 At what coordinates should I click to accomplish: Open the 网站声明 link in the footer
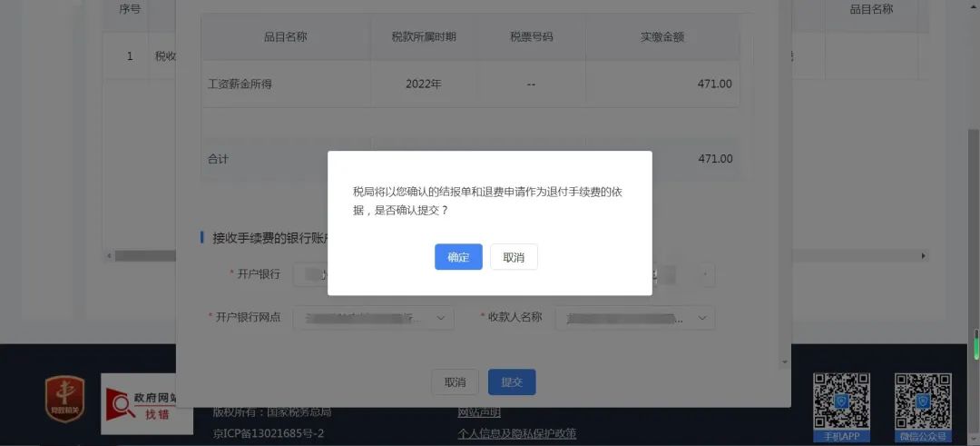[x=479, y=412]
